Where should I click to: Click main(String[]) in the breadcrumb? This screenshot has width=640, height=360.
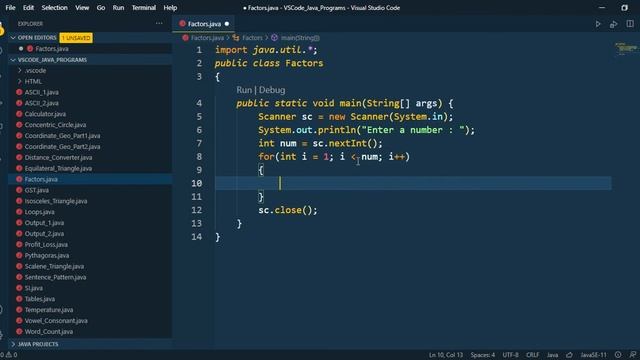click(x=300, y=38)
